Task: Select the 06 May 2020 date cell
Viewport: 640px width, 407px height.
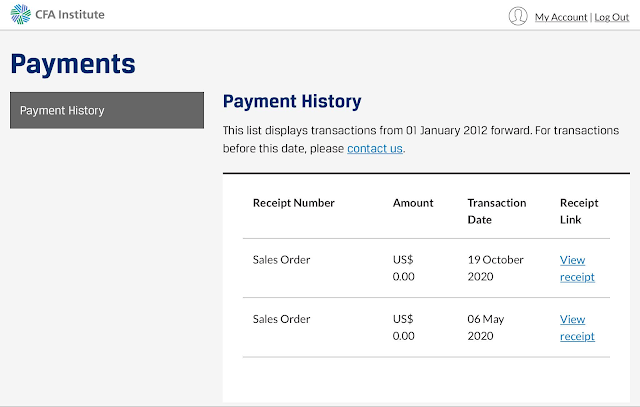Action: (489, 327)
